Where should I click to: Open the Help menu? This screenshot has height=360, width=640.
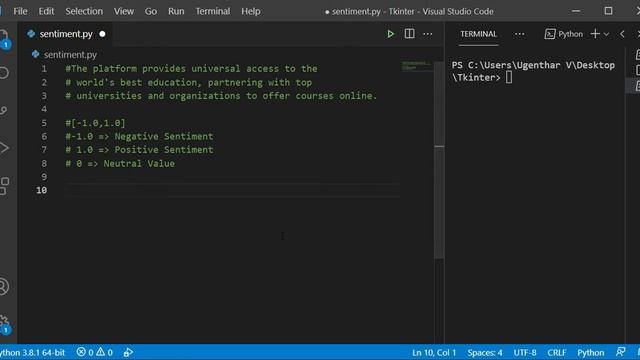point(251,11)
